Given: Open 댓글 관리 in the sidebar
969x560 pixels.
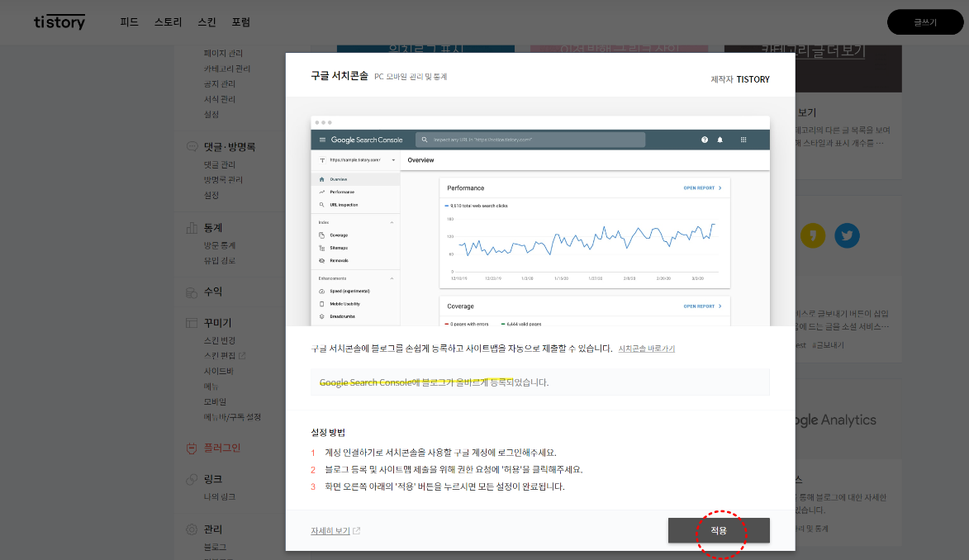Looking at the screenshot, I should [x=220, y=165].
